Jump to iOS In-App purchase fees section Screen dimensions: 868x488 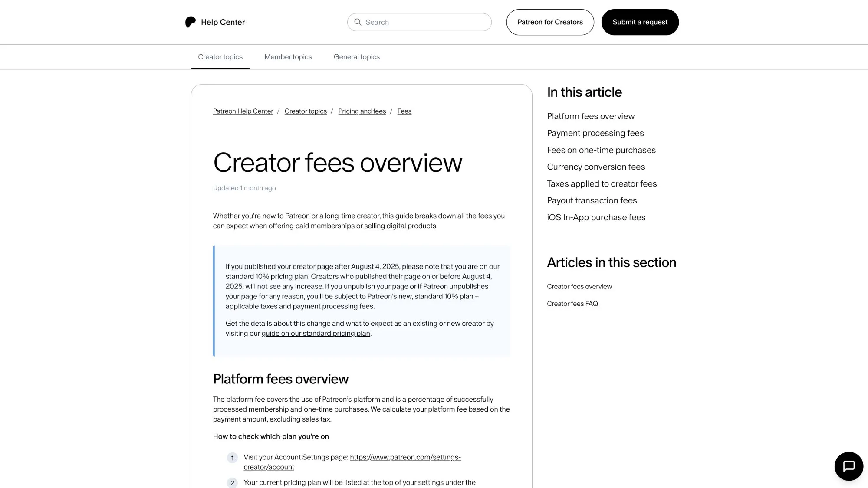coord(596,217)
